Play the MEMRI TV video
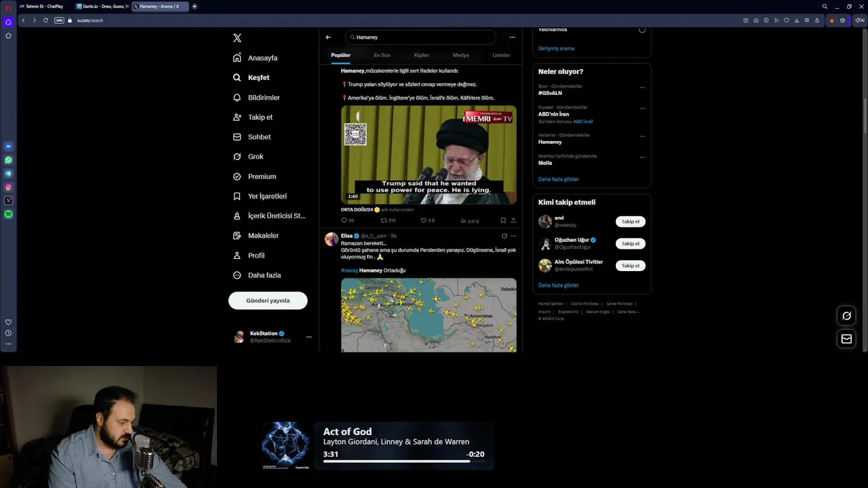Screen dimensions: 868x488 (x=429, y=155)
